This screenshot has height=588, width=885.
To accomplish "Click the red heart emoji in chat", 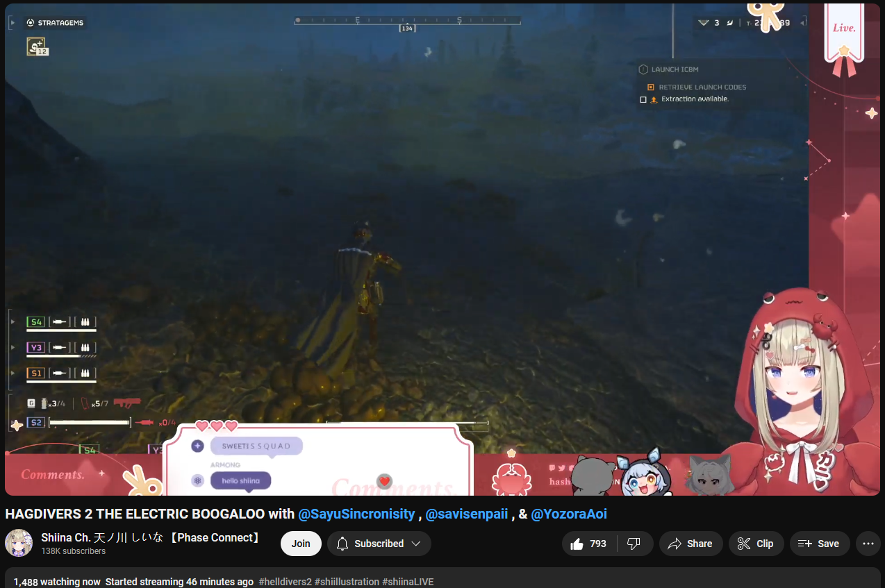I will (x=384, y=481).
